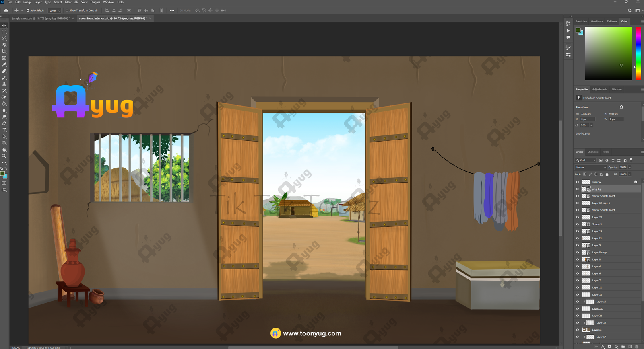Expand the layer Kind filter dropdown

point(586,160)
